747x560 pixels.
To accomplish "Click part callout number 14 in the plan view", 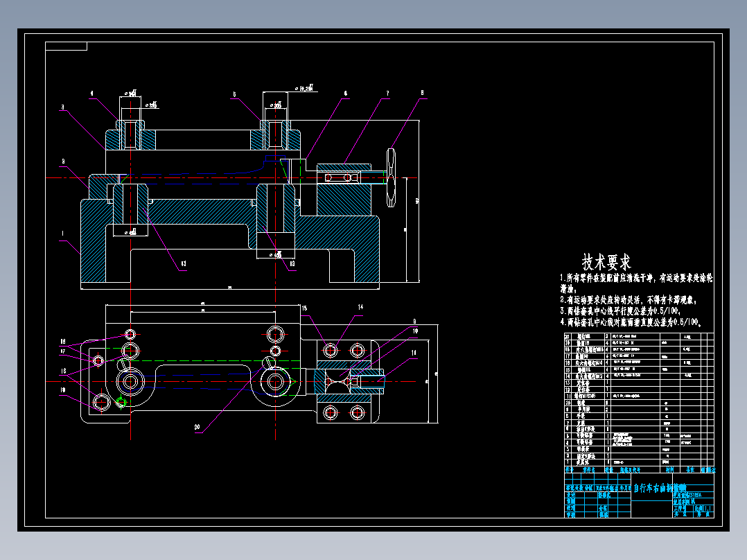I will pos(360,308).
